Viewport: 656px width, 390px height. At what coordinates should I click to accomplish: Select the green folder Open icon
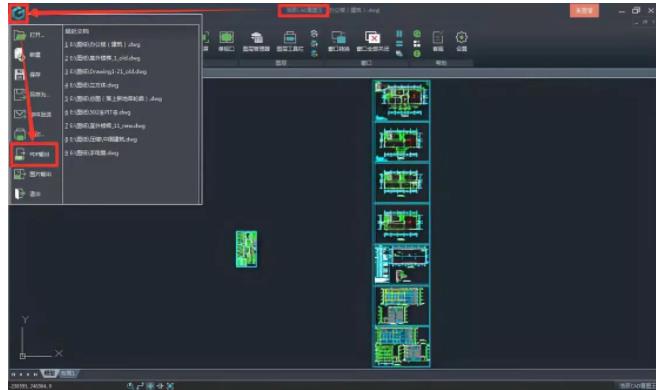[20, 35]
